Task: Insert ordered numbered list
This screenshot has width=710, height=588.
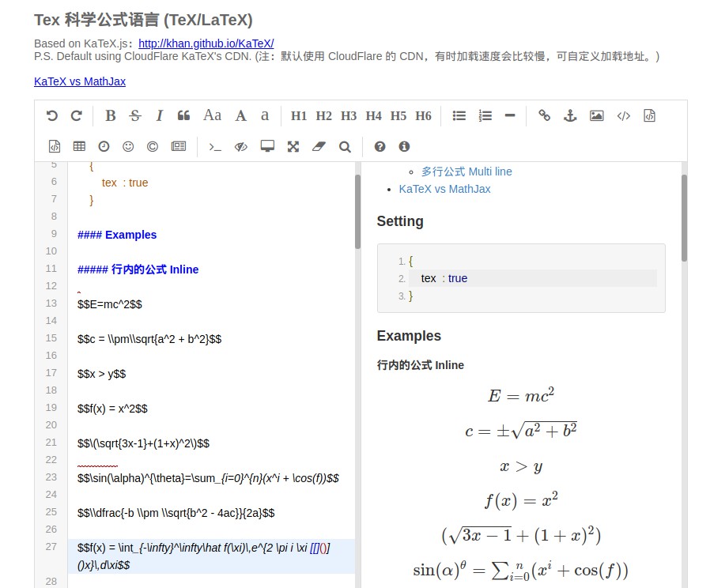Action: [x=485, y=116]
